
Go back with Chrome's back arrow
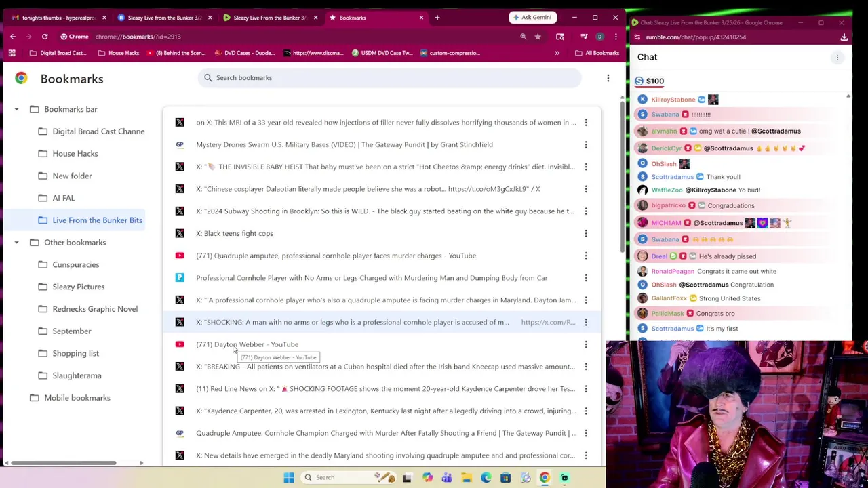click(x=13, y=37)
